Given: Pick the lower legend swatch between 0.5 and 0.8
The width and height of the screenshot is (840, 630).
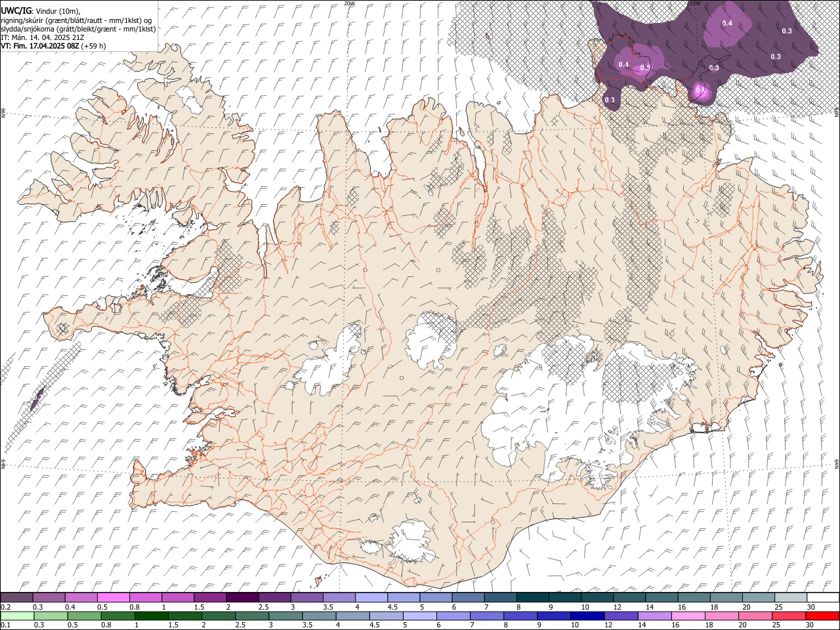Looking at the screenshot, I should click(84, 616).
